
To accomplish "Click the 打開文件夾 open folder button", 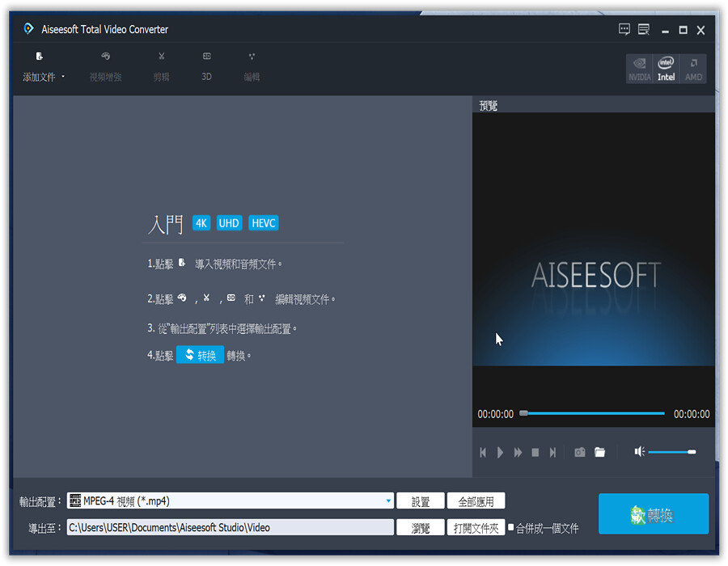I will (x=476, y=528).
